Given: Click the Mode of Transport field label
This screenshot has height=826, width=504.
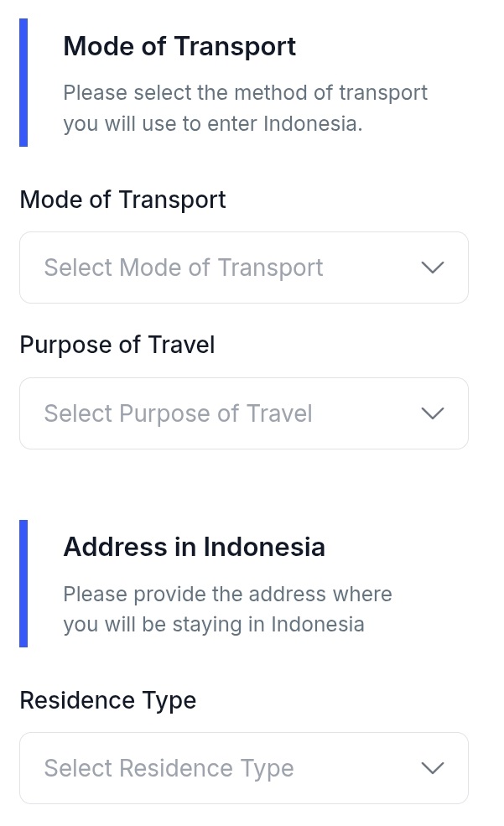Looking at the screenshot, I should pyautogui.click(x=122, y=200).
